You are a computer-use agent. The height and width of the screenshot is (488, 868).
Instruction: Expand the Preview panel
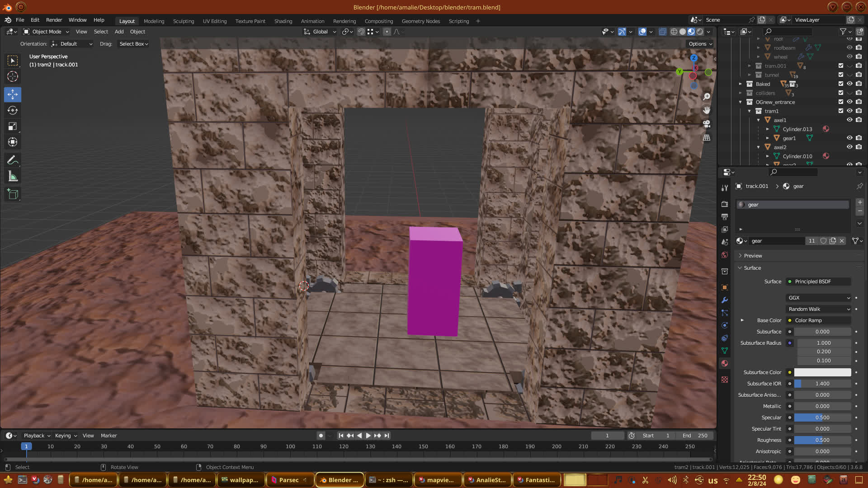point(753,256)
